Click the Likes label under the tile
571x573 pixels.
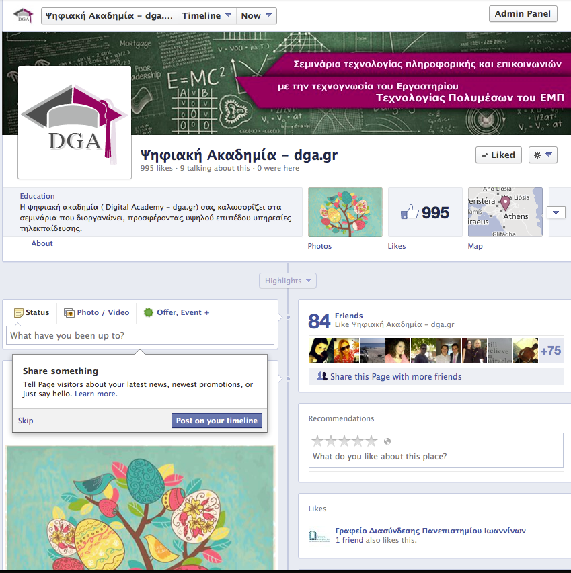[x=397, y=246]
